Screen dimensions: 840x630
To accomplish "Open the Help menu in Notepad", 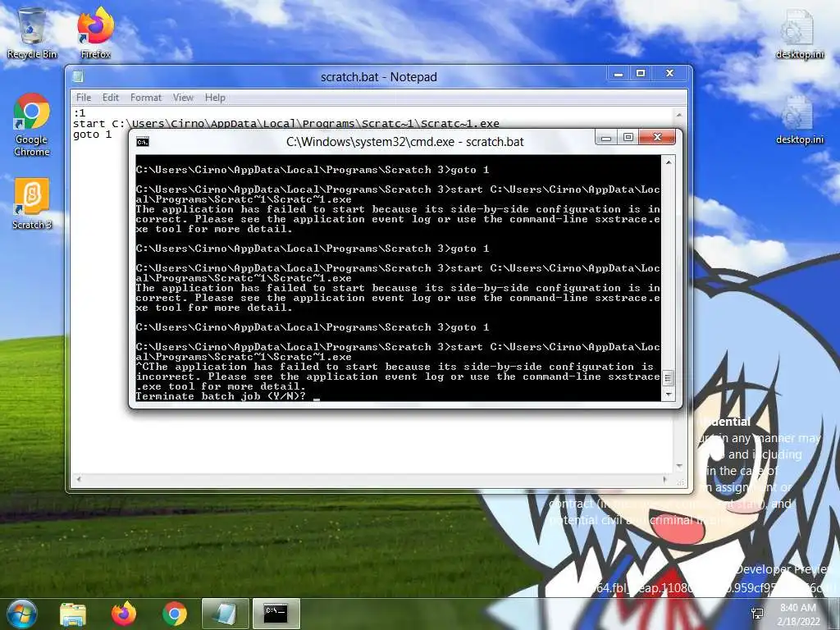I will tap(215, 98).
